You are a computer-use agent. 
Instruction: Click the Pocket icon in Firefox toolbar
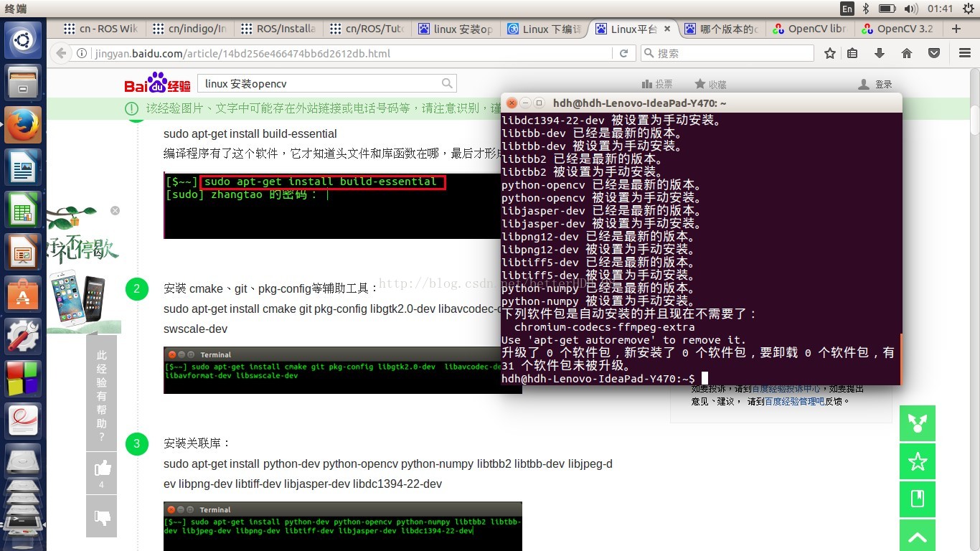934,53
